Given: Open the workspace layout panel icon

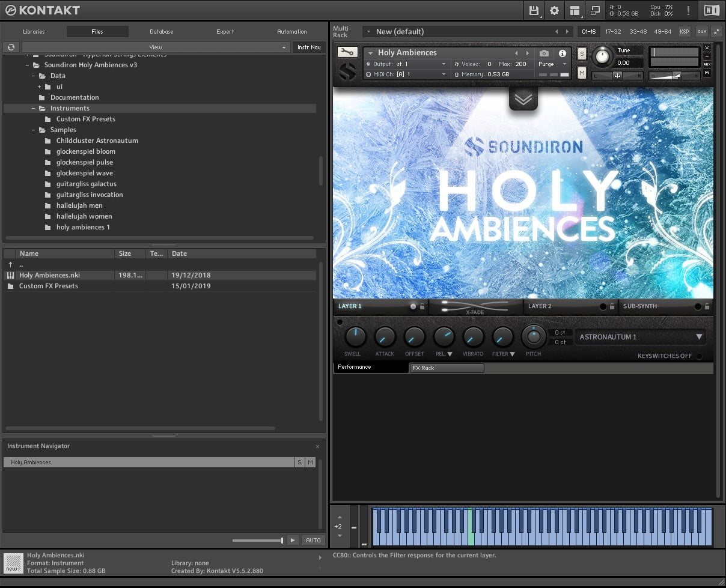Looking at the screenshot, I should coord(575,10).
